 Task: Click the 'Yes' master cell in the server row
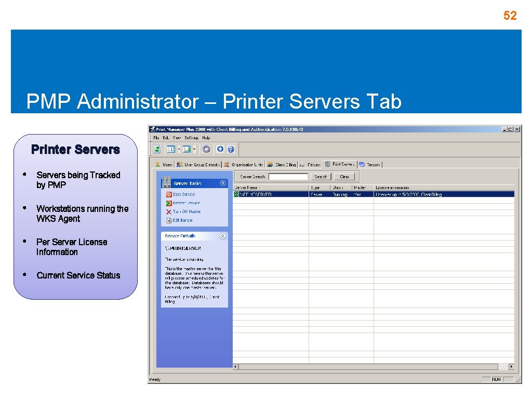click(x=357, y=194)
